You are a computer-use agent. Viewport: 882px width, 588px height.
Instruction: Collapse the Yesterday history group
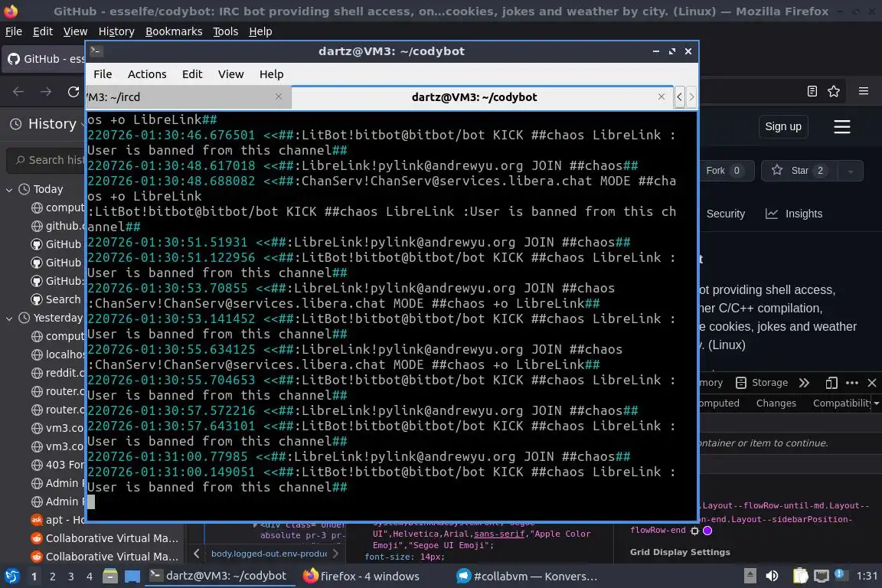[9, 318]
